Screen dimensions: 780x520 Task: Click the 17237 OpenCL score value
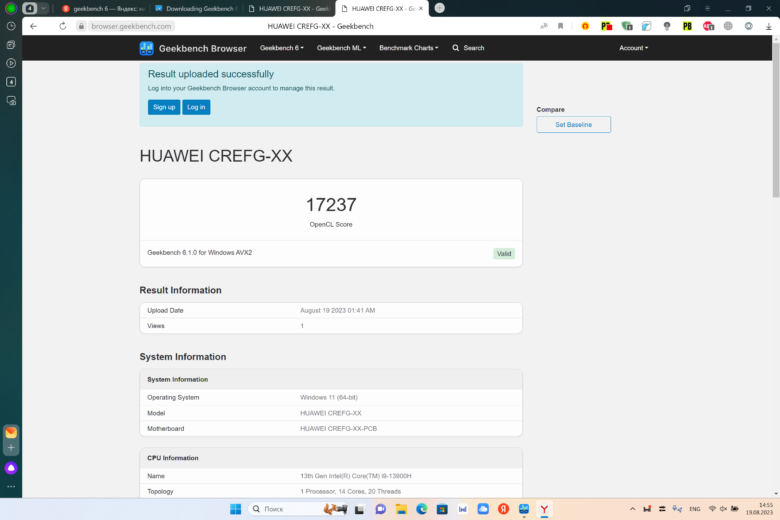[331, 205]
